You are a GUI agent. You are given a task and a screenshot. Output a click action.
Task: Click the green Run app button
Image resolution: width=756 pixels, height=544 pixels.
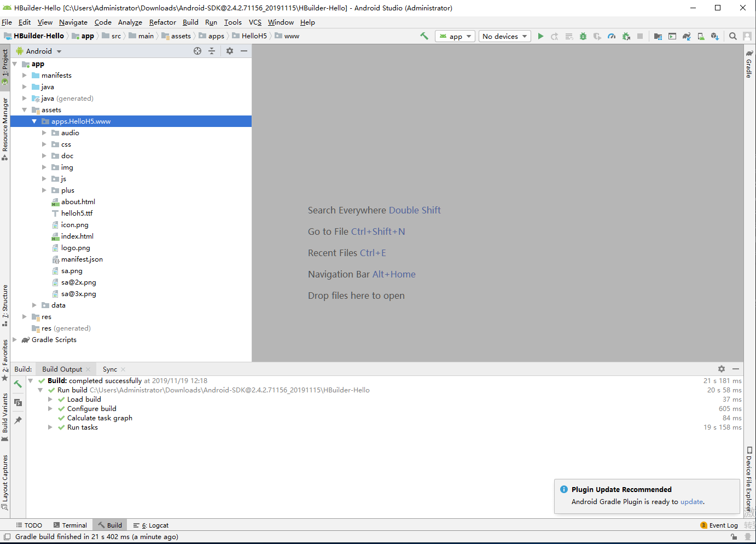(540, 36)
